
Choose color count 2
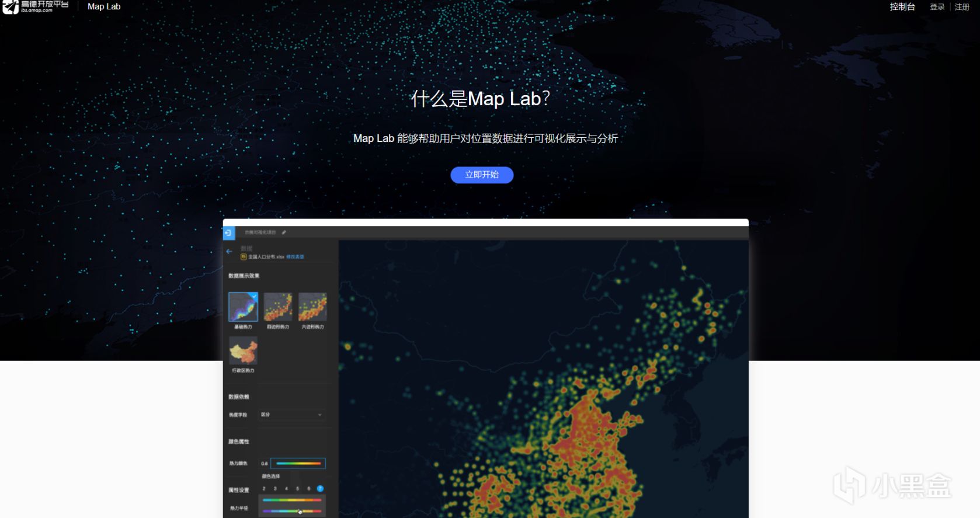point(264,489)
